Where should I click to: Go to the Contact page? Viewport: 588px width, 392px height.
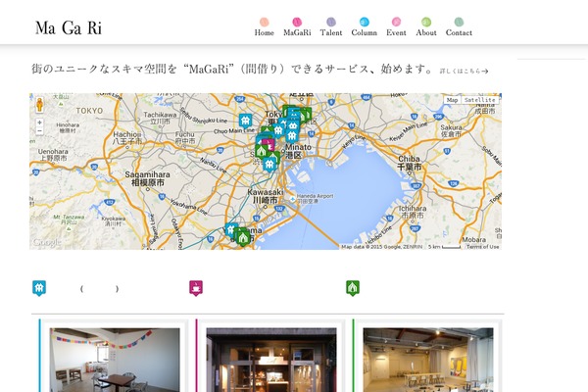(459, 26)
